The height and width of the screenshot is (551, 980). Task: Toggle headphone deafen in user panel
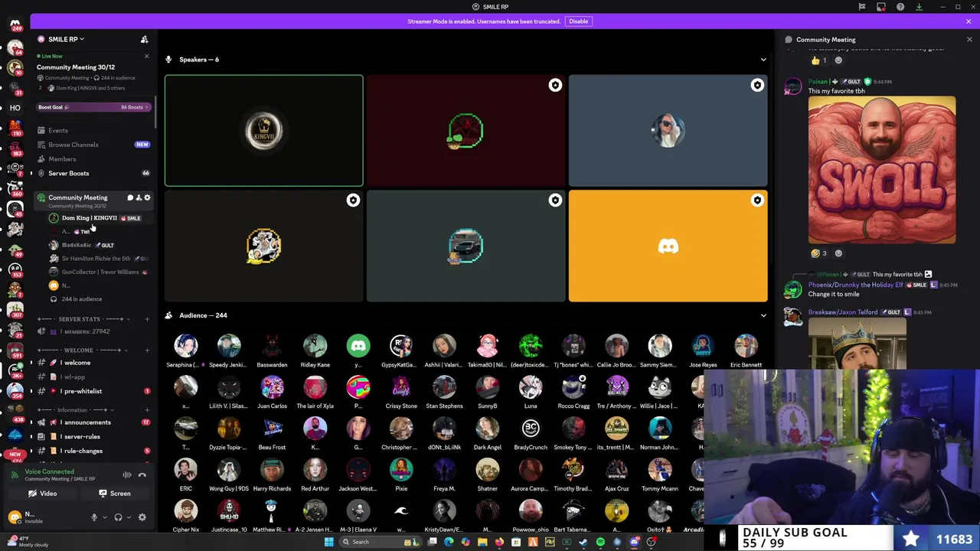tap(118, 517)
